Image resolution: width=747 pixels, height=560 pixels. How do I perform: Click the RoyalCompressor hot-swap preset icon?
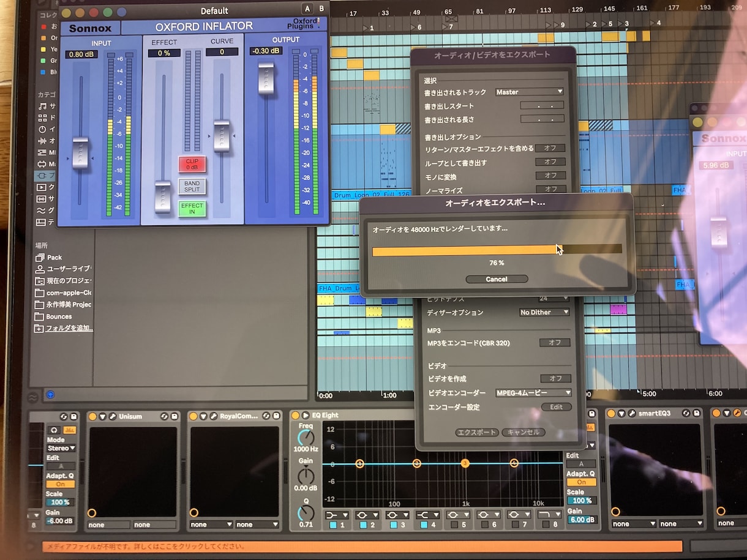[x=266, y=416]
